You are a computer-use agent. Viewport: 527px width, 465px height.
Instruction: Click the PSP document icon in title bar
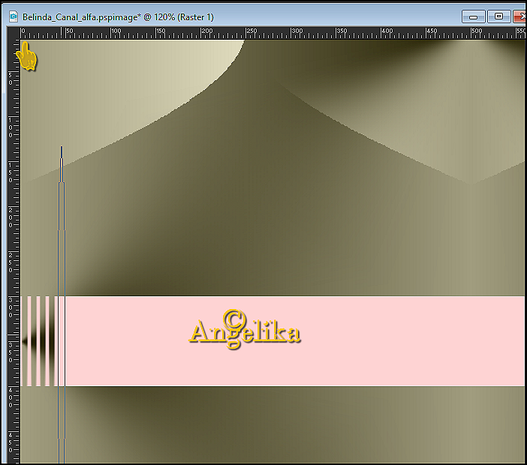click(13, 16)
